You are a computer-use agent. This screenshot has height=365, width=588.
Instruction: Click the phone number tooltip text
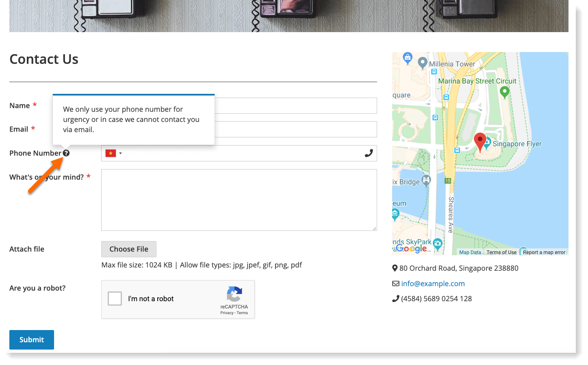[x=131, y=119]
